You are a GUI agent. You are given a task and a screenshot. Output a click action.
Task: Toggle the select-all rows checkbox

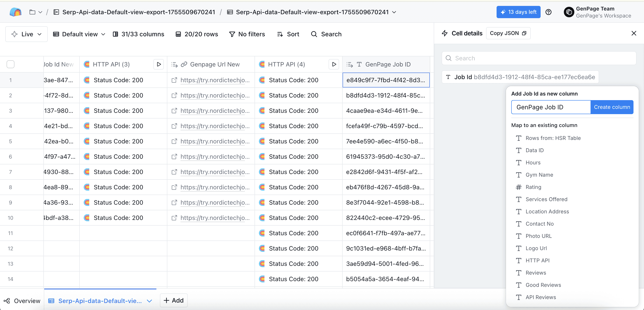(x=11, y=64)
